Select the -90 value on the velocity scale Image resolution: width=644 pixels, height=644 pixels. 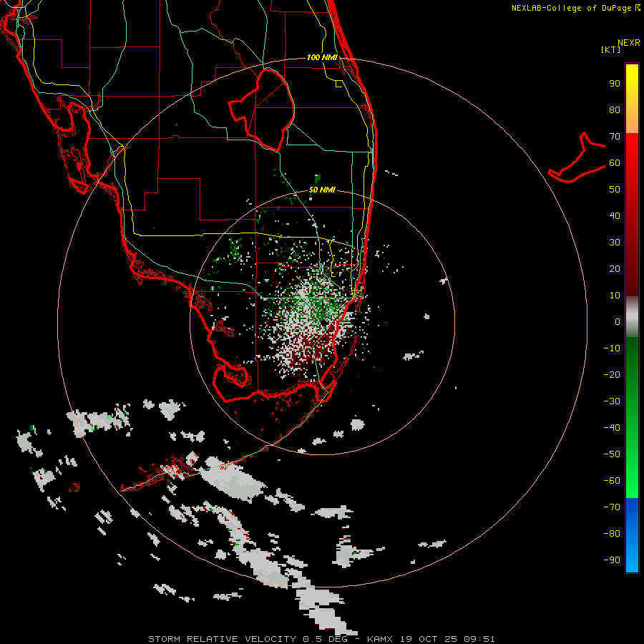tap(612, 560)
